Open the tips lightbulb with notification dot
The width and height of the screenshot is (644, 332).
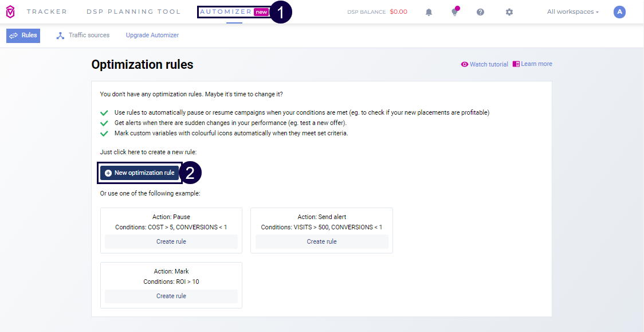(454, 12)
